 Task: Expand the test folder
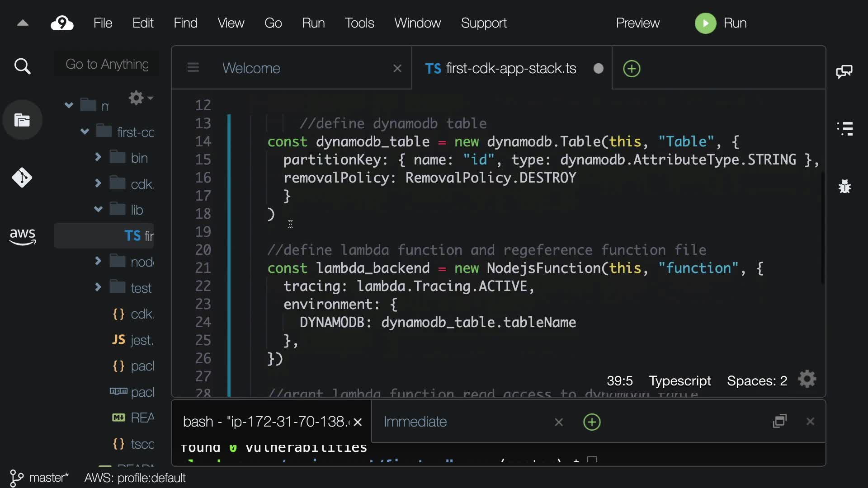tap(98, 287)
